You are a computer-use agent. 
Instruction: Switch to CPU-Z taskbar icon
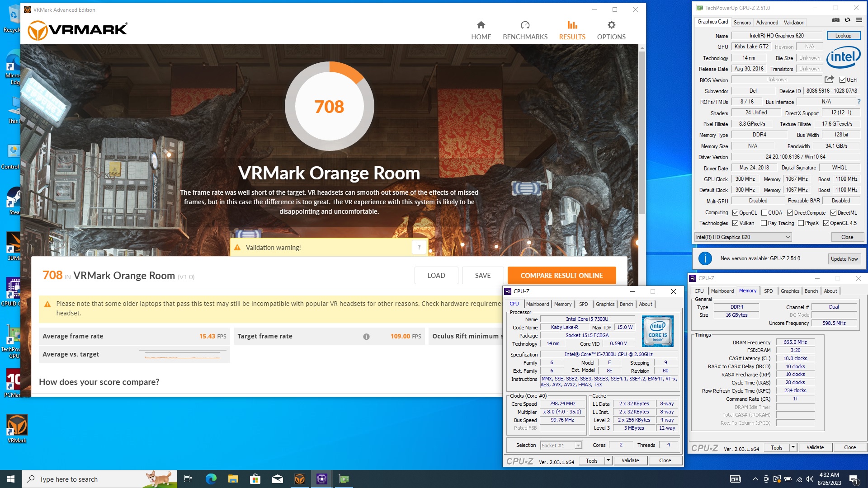321,479
